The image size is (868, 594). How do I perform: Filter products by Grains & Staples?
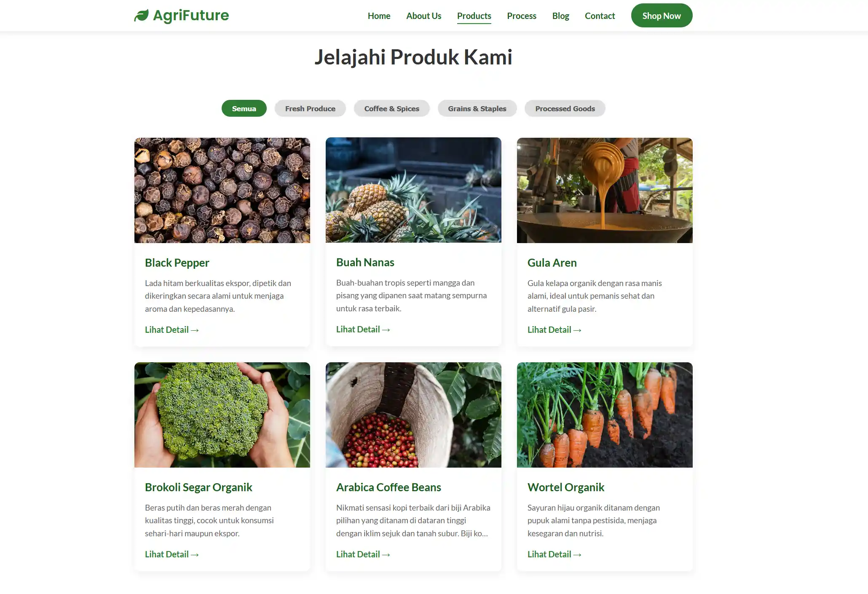click(x=477, y=108)
